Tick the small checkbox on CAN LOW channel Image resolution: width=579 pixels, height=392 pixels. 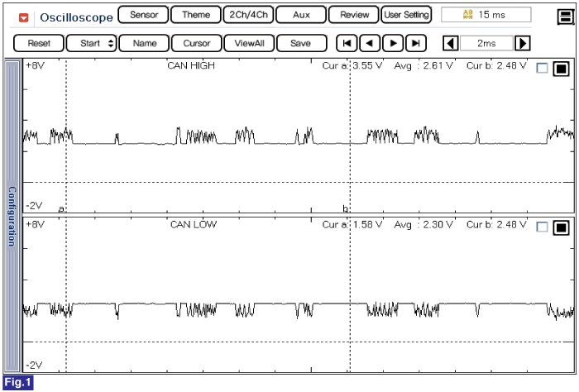542,227
